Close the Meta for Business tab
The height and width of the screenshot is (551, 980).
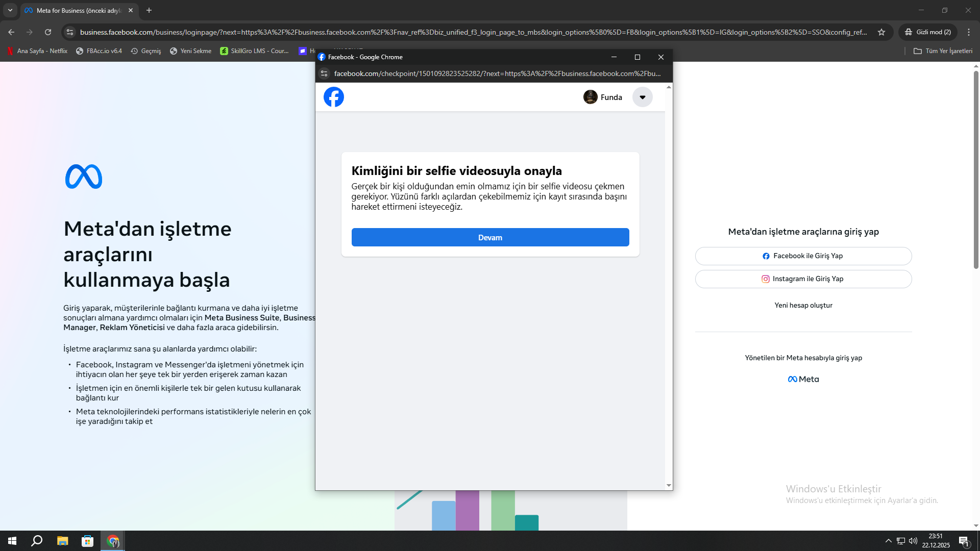(x=131, y=10)
